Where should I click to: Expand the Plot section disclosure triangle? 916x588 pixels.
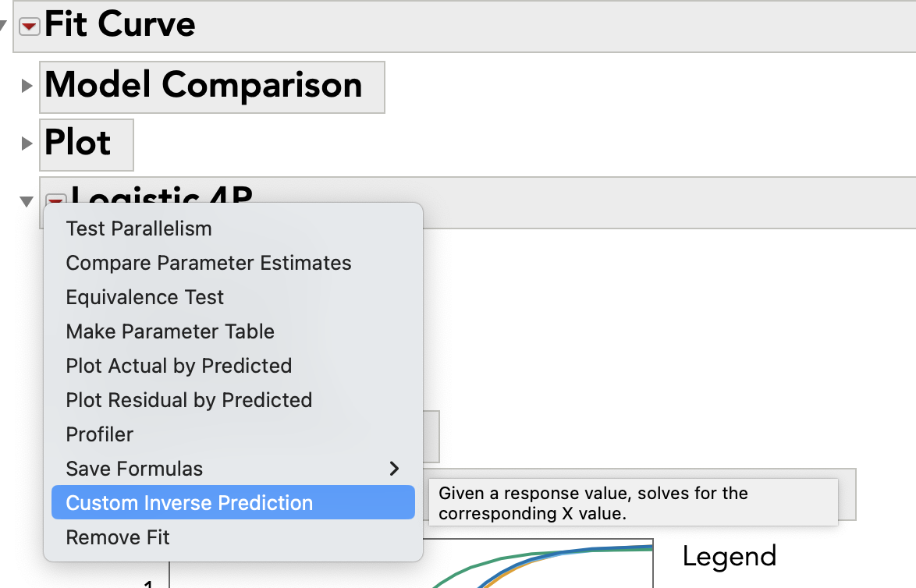[x=28, y=143]
